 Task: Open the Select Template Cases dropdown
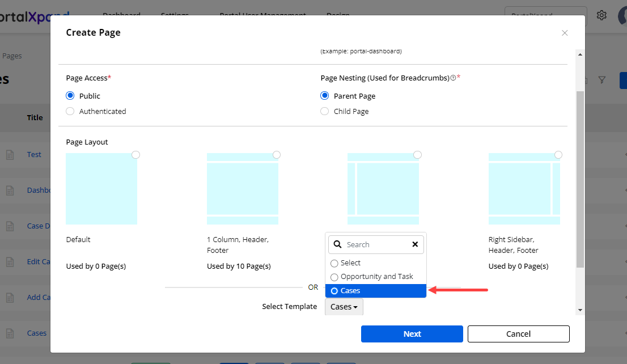click(x=344, y=307)
